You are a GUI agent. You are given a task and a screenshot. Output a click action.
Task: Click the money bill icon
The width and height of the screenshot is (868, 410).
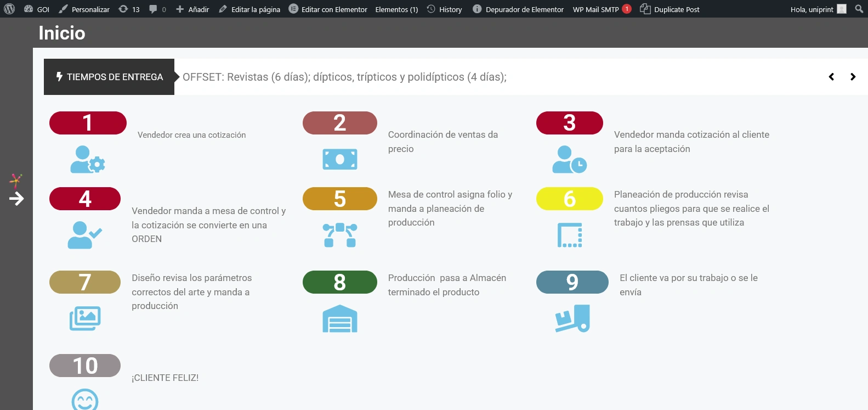pyautogui.click(x=339, y=159)
